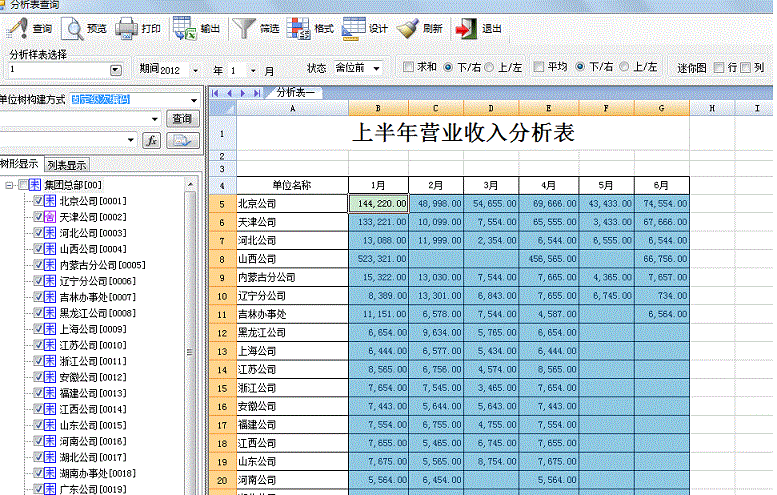
Task: Click the 天津公司 name cell in table
Action: [x=292, y=222]
